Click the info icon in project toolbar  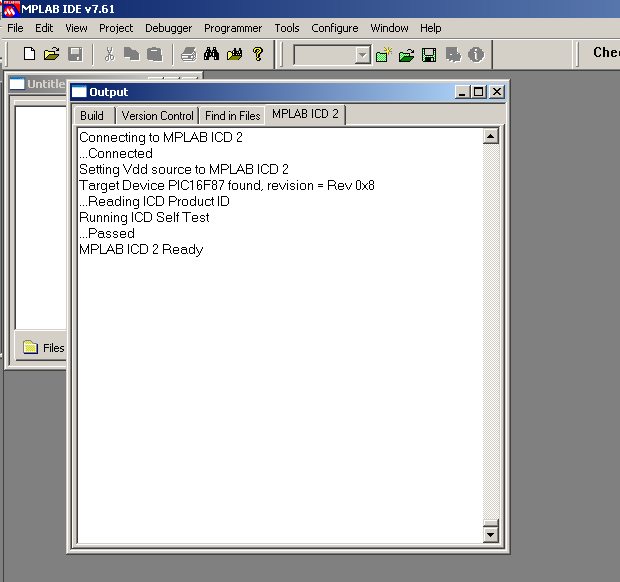pyautogui.click(x=476, y=54)
